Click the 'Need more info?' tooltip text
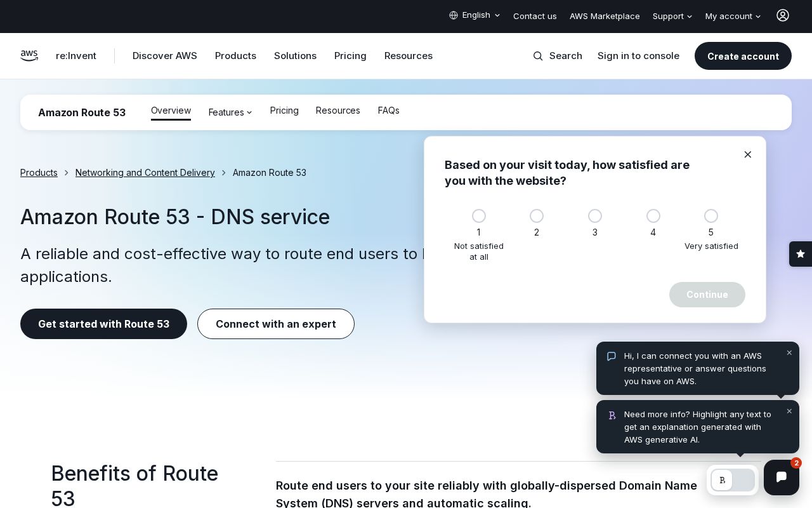 coord(698,427)
